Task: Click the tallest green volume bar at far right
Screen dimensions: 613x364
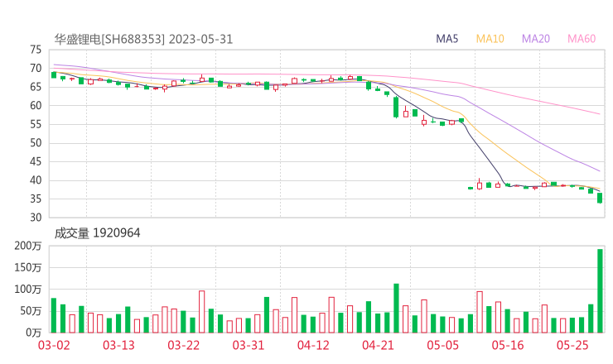Action: [x=600, y=291]
